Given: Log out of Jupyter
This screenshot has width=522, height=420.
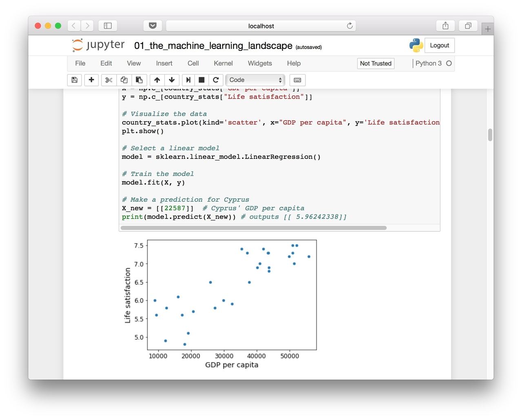Looking at the screenshot, I should click(439, 45).
